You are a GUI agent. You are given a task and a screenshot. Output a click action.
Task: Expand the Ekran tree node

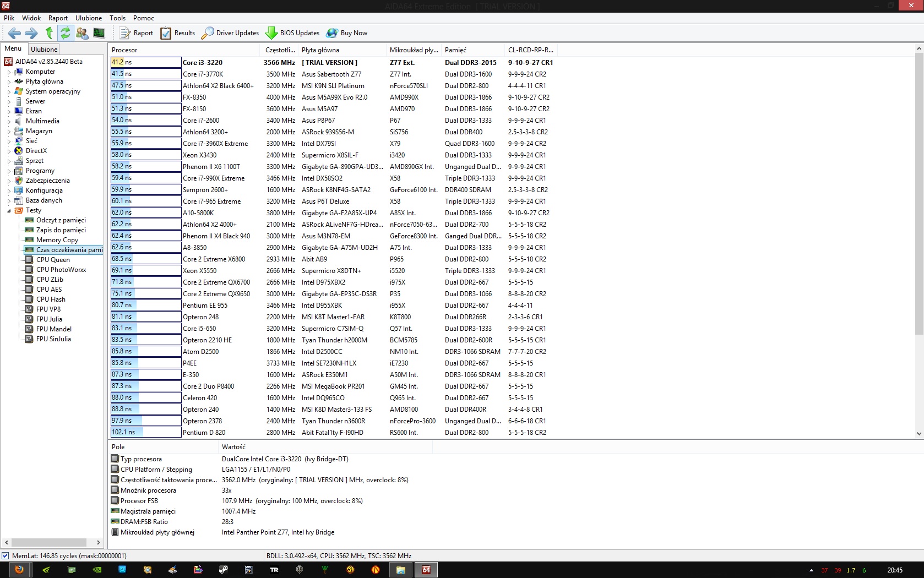pyautogui.click(x=9, y=112)
